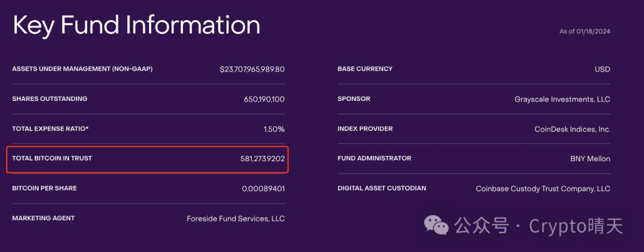This screenshot has width=644, height=252.
Task: Click the $23,707,965,989.80 AUM value
Action: point(252,69)
